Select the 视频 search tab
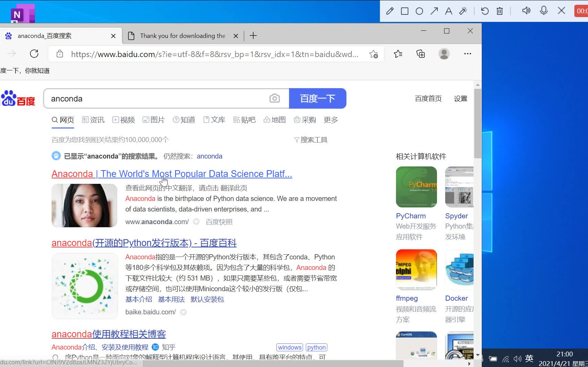Viewport: 588px width, 367px height. [123, 120]
